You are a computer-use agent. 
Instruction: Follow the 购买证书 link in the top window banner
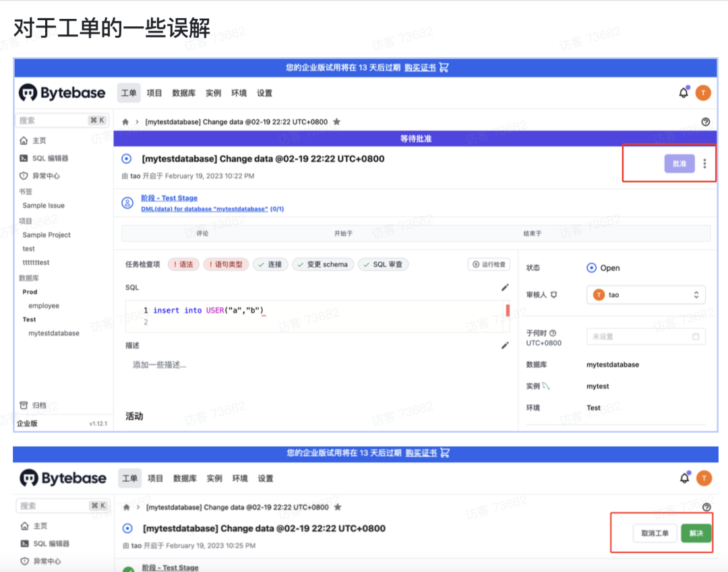(420, 68)
